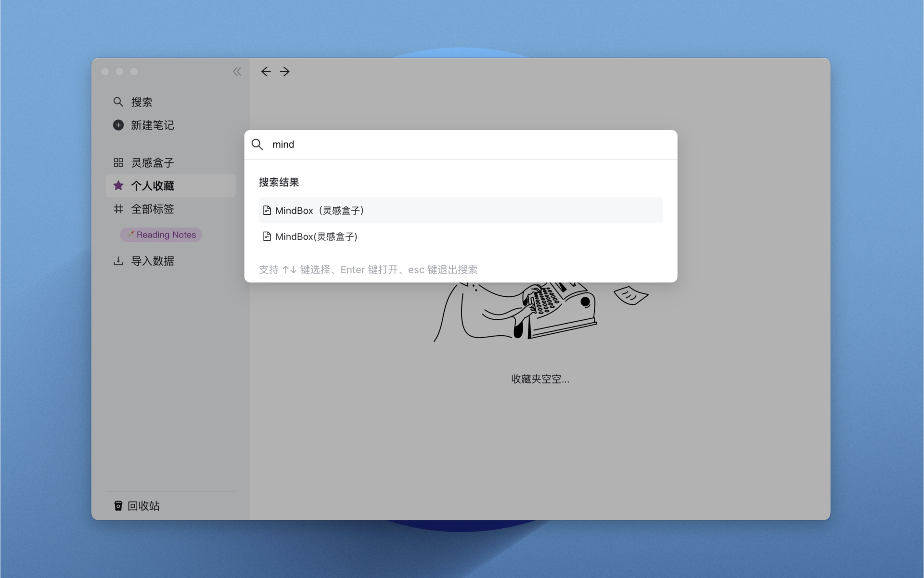The image size is (924, 578).
Task: Click the plus icon beside 新建笔记
Action: pos(118,125)
